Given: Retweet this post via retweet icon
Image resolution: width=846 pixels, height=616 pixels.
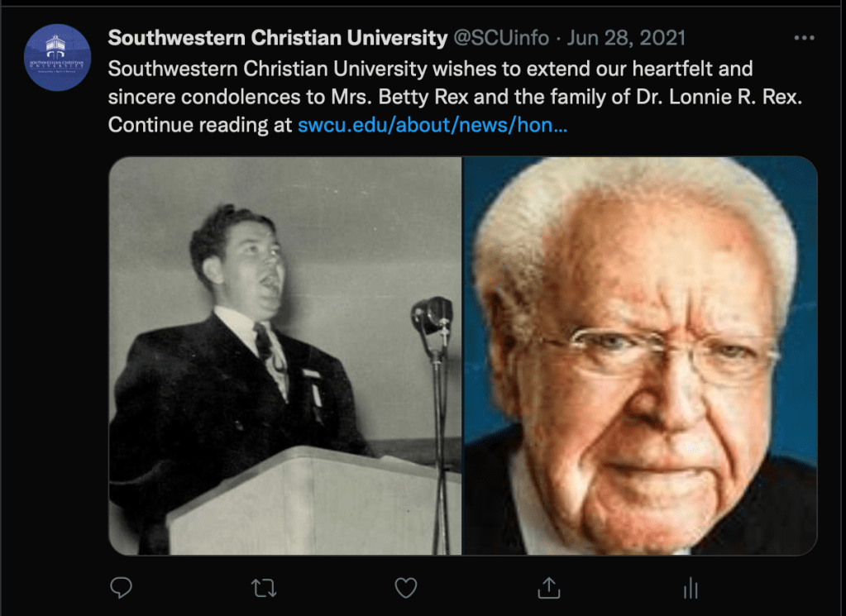Looking at the screenshot, I should [x=264, y=588].
